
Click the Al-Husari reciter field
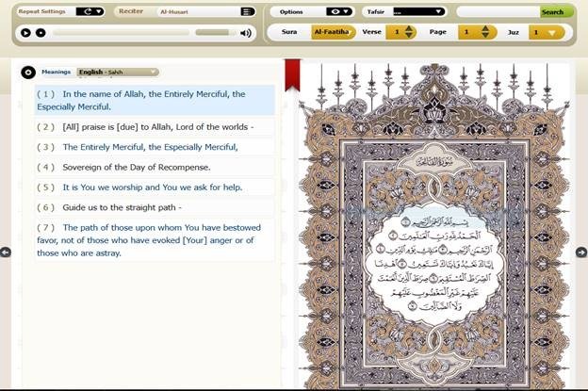pyautogui.click(x=199, y=12)
